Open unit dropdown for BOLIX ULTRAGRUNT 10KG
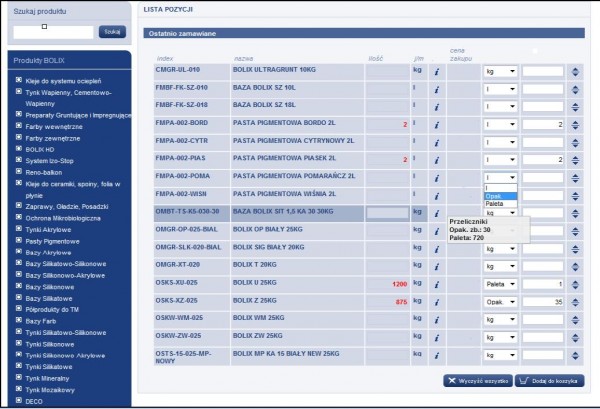Viewport: 600px width, 409px height. (500, 71)
